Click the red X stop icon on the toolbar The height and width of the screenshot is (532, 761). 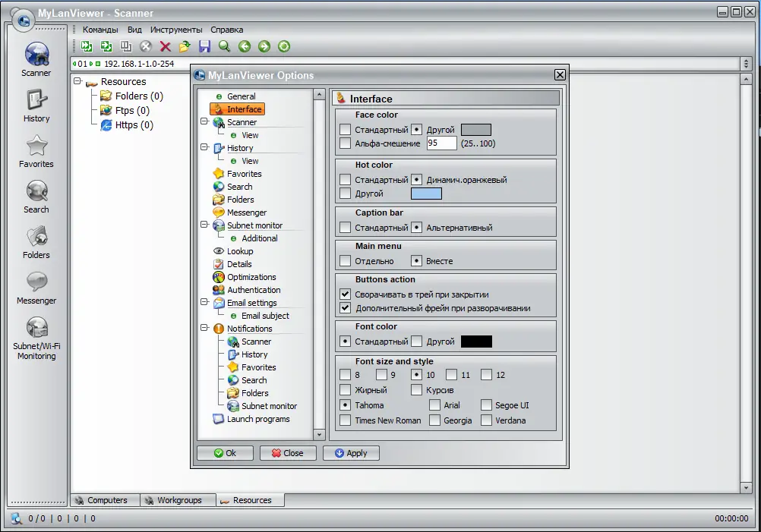(x=164, y=46)
